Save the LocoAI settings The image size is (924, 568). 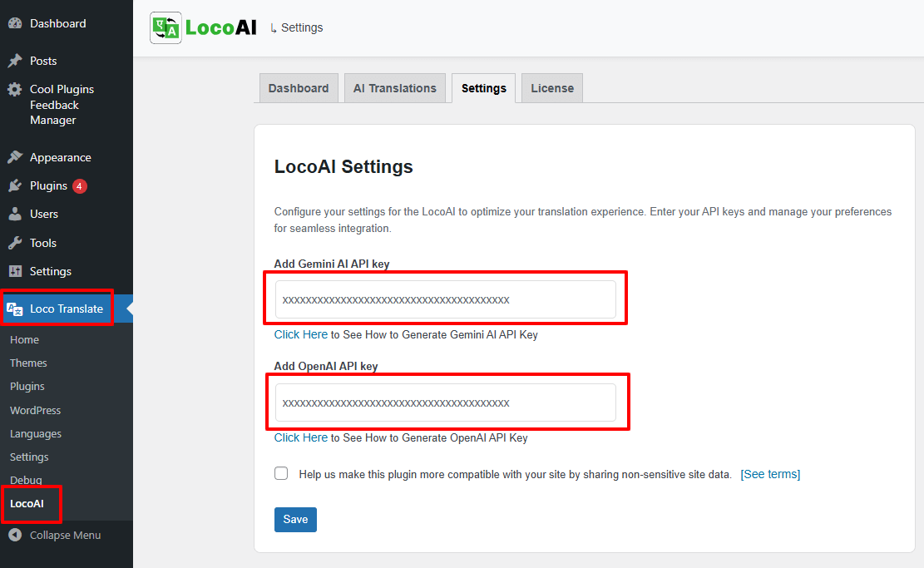295,520
